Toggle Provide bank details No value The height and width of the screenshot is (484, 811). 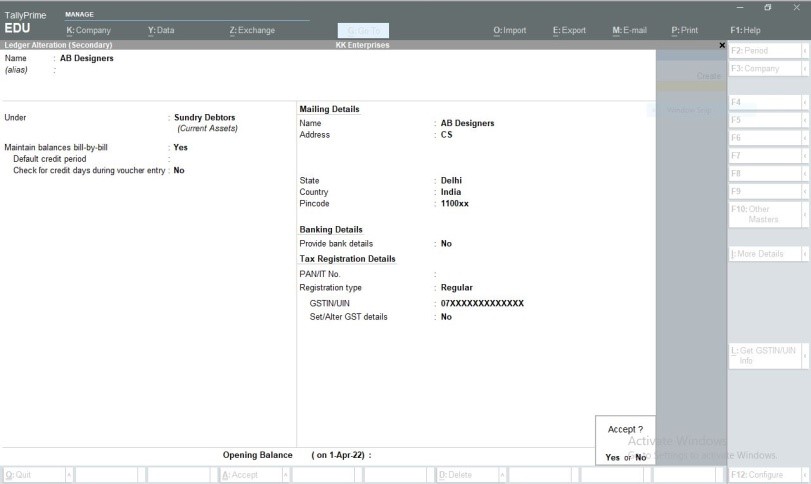click(x=446, y=244)
